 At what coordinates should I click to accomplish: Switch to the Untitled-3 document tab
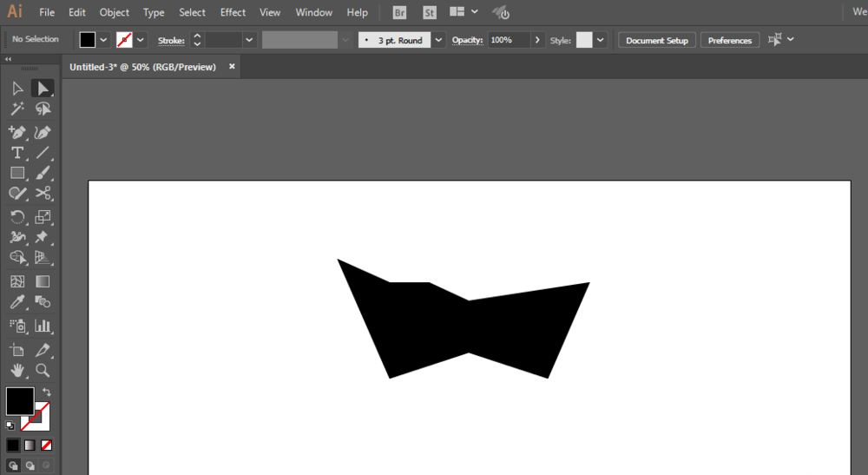[142, 67]
